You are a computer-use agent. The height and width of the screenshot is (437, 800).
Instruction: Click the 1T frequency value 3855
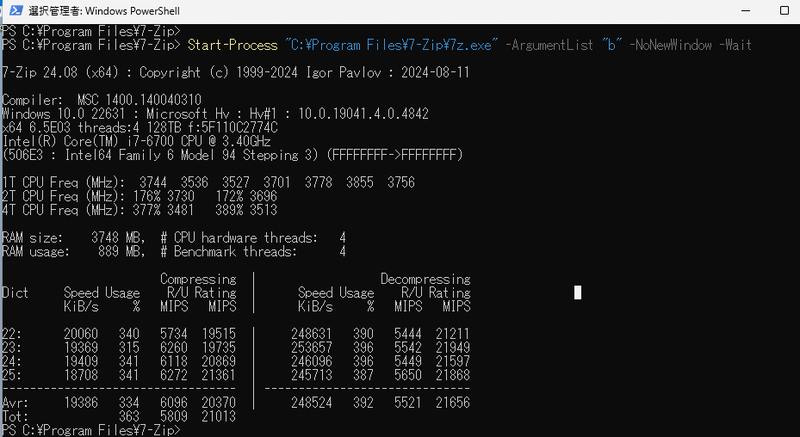360,183
